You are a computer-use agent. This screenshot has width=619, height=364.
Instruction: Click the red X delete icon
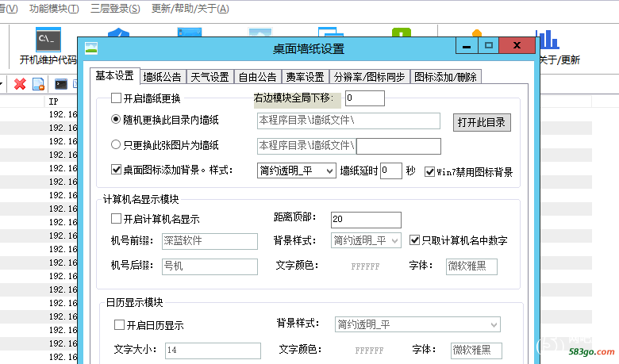[x=20, y=84]
